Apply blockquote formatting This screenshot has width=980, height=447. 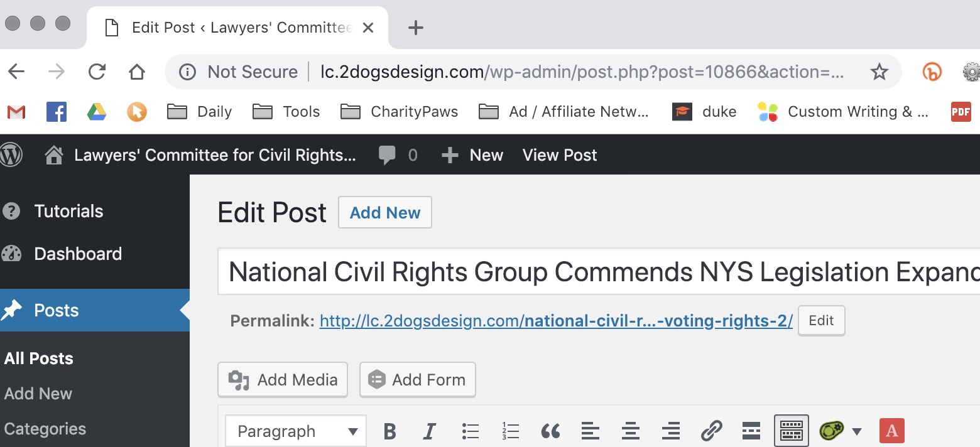pyautogui.click(x=550, y=431)
